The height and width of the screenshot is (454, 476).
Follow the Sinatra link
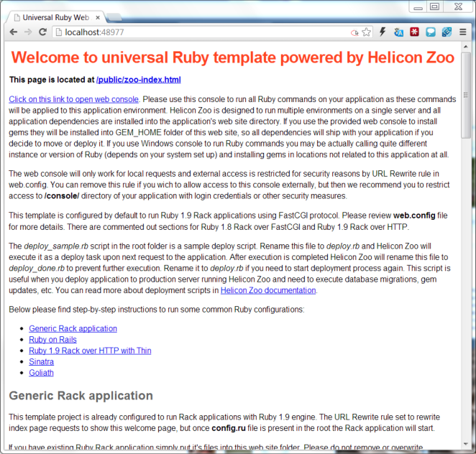tap(41, 362)
